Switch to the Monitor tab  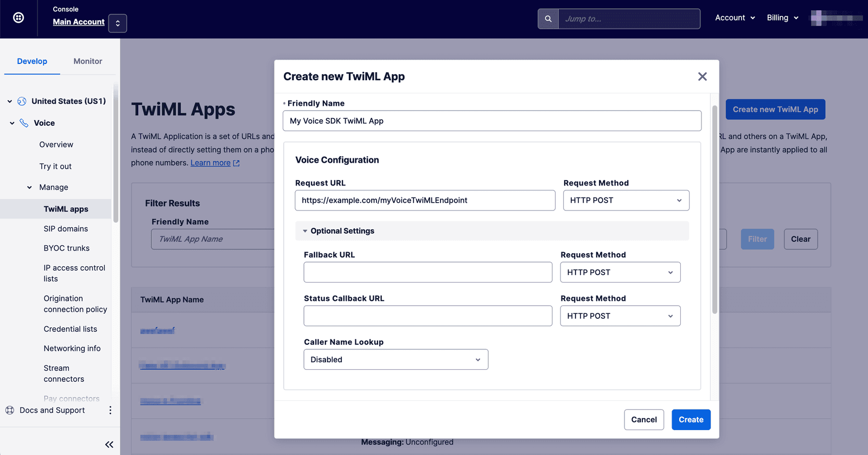[x=87, y=61]
